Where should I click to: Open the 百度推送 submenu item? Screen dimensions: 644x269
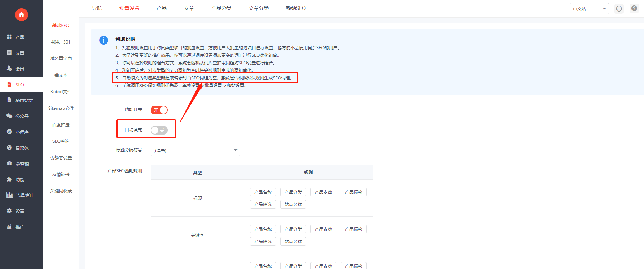point(61,125)
